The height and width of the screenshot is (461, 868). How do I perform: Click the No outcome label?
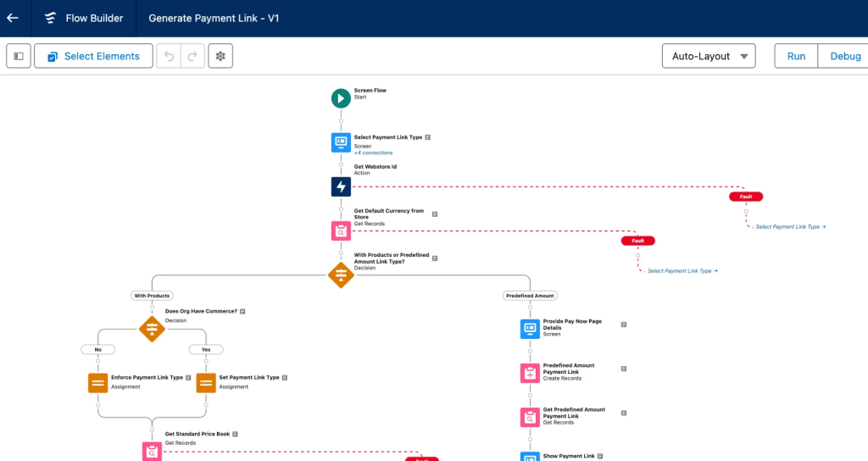pos(98,350)
